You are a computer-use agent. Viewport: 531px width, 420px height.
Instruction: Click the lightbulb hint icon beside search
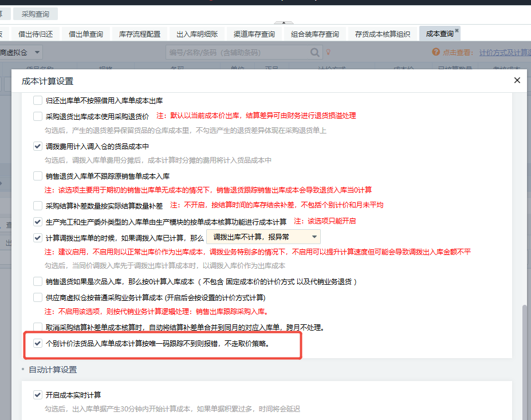(329, 52)
